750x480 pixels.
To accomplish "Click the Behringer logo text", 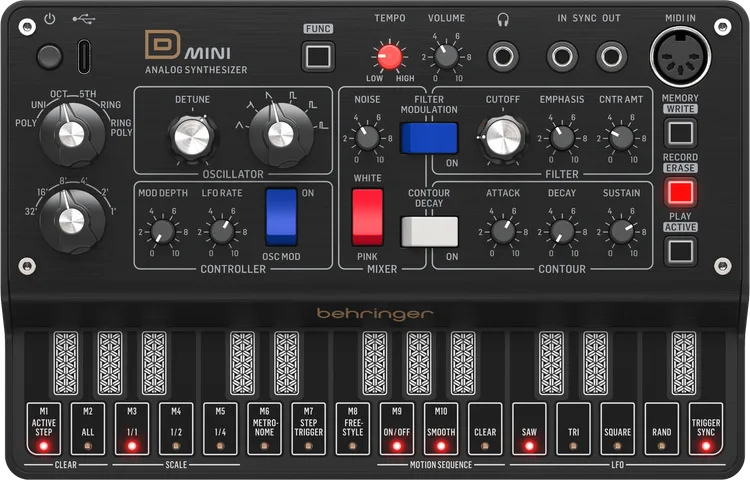I will [375, 314].
